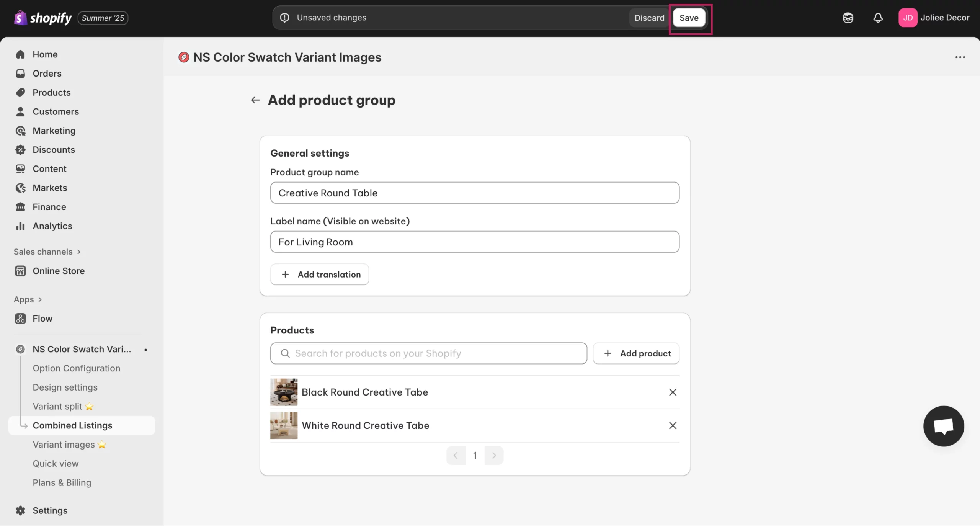Open the notifications bell

[878, 18]
